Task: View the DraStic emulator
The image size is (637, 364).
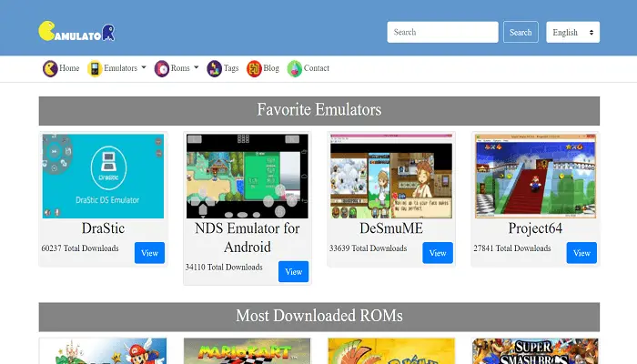Action: click(149, 253)
